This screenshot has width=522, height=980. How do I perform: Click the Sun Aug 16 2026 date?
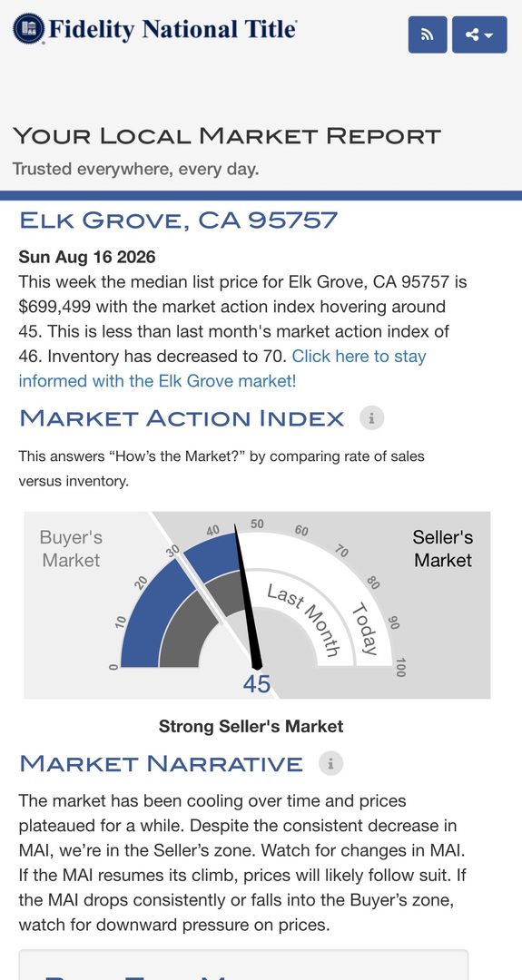click(87, 257)
